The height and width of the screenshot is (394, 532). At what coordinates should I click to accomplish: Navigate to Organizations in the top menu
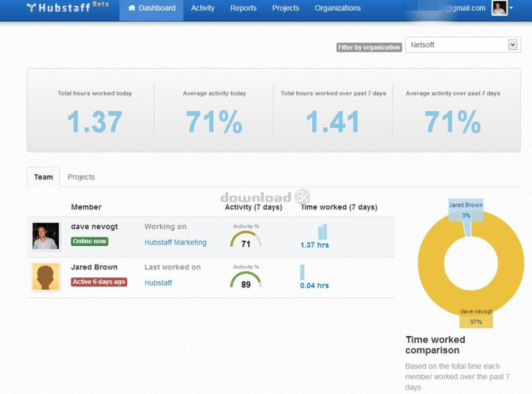[x=338, y=9]
